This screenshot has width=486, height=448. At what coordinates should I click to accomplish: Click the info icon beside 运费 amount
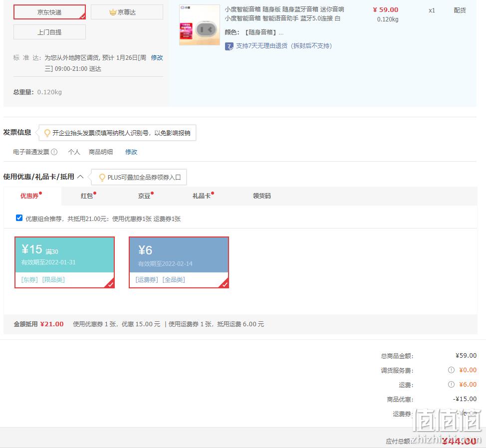click(x=451, y=385)
